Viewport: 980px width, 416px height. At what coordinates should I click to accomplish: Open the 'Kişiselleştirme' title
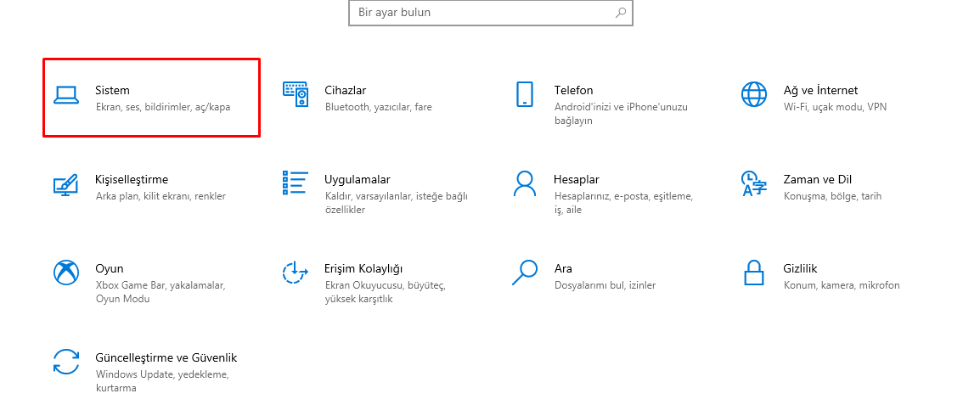[x=132, y=180]
